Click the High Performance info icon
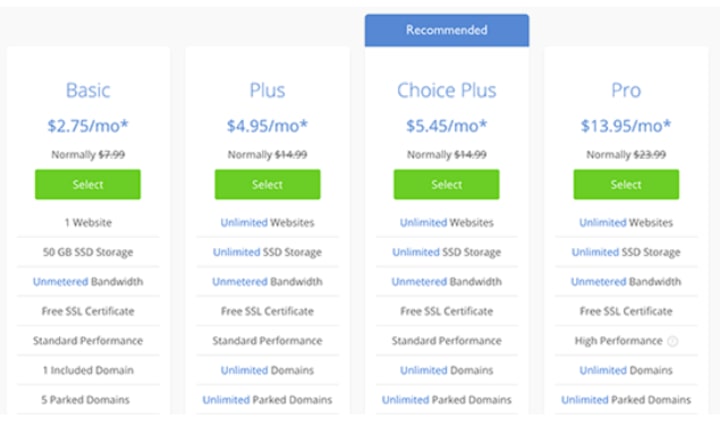 672,341
